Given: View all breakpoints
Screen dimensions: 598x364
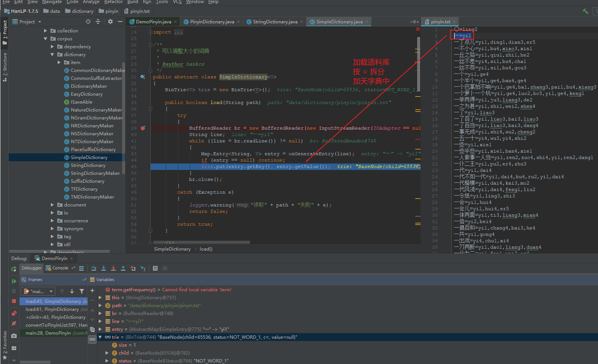Looking at the screenshot, I should coord(14,314).
